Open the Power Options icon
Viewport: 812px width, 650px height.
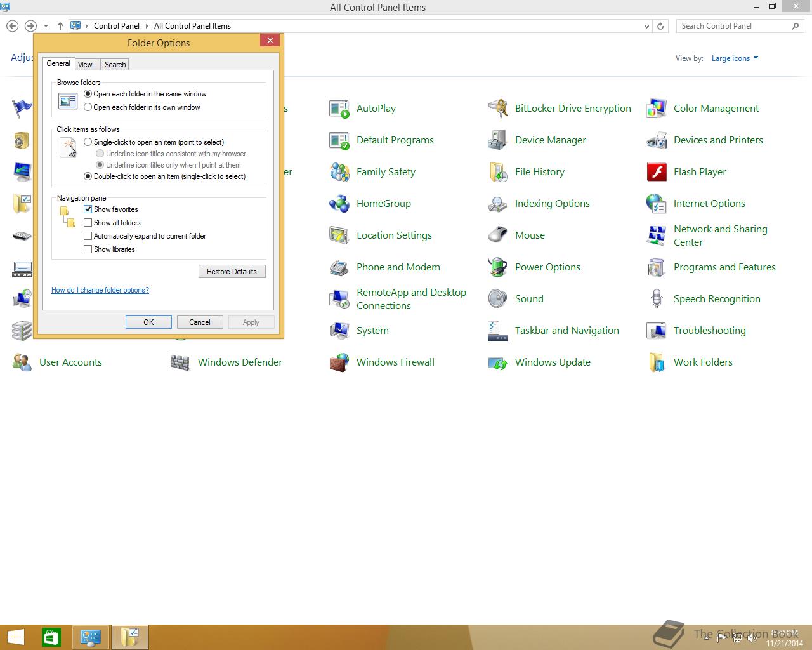tap(498, 267)
